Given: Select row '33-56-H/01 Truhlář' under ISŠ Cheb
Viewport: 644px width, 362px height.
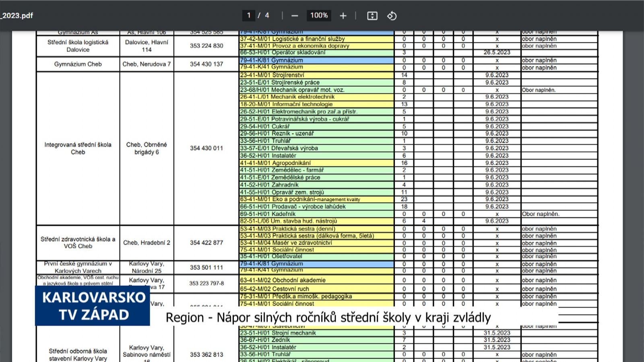Looking at the screenshot, I should (x=316, y=141).
